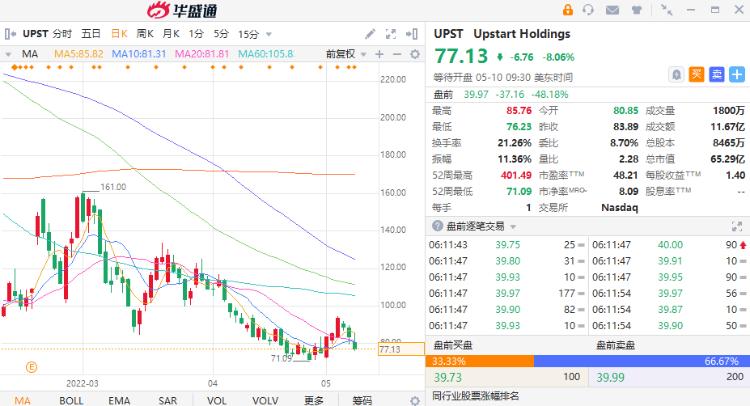Open the skin theme shirt icon

click(636, 10)
